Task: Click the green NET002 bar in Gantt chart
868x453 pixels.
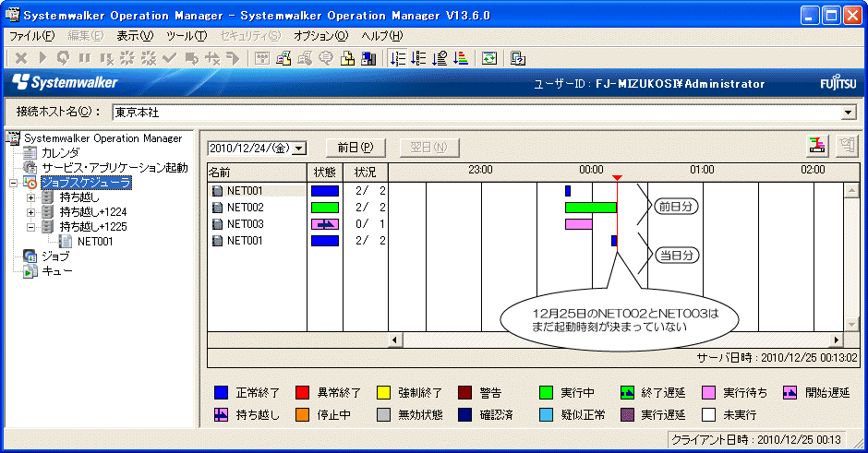Action: (x=591, y=208)
